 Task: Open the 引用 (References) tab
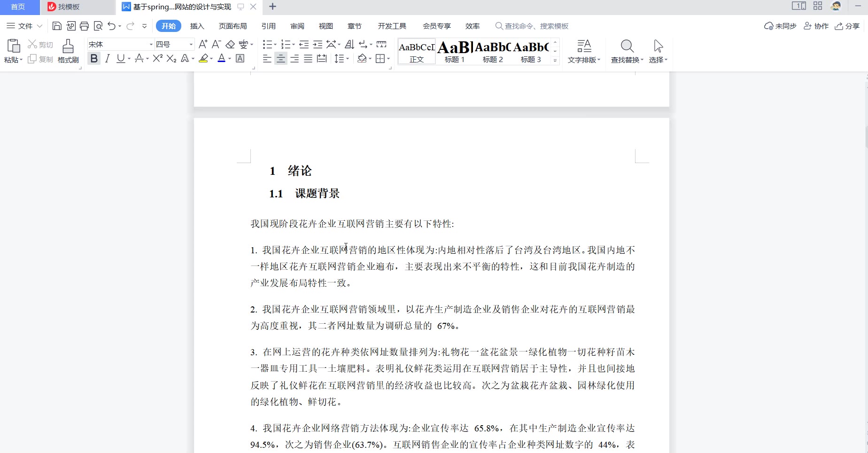coord(269,26)
